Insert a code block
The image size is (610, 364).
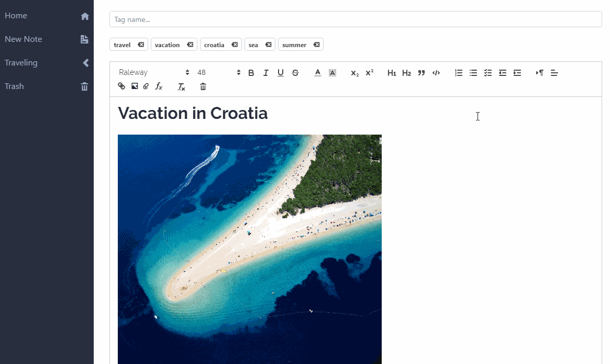tap(436, 73)
